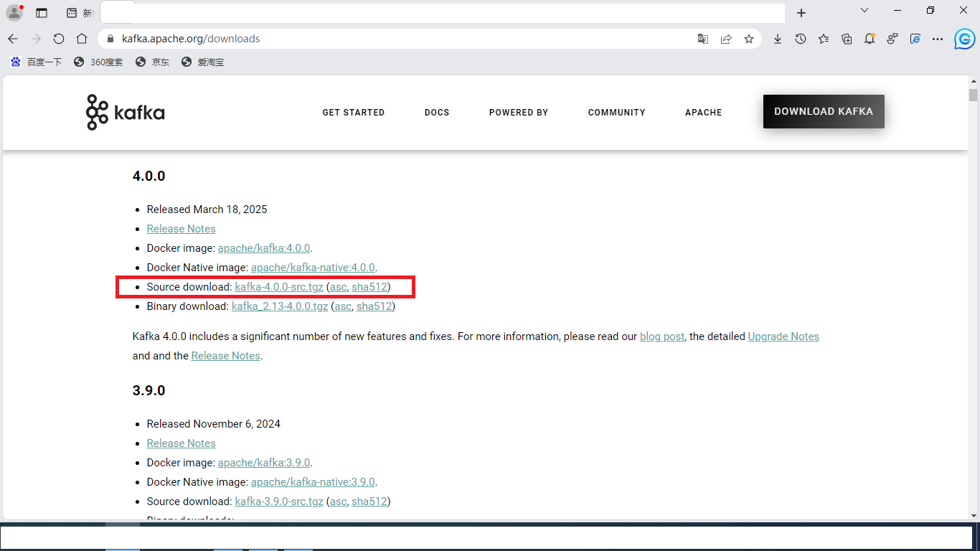Open asc signature for 3.9.0 source download
This screenshot has width=980, height=551.
click(x=339, y=501)
